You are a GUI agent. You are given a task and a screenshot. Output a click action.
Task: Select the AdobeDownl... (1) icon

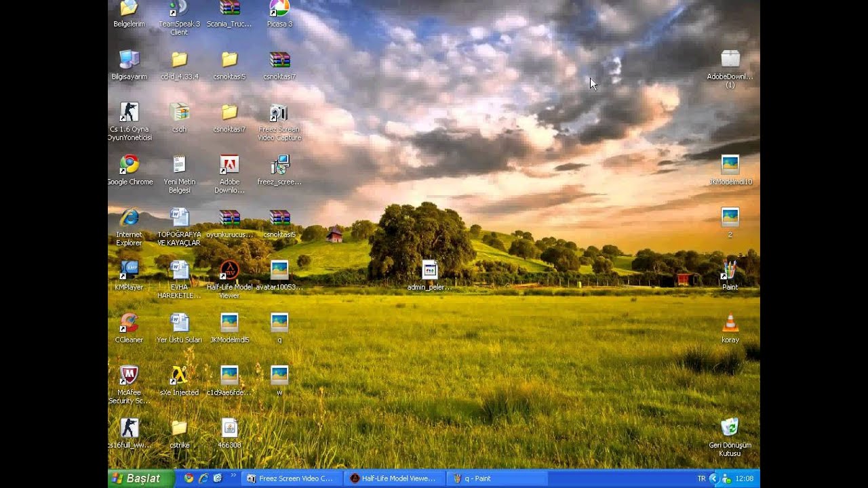(730, 60)
